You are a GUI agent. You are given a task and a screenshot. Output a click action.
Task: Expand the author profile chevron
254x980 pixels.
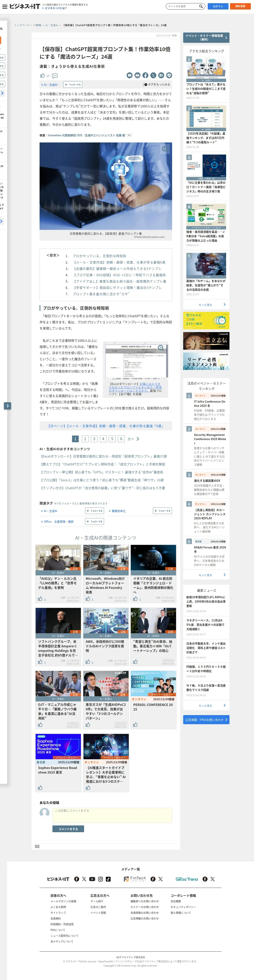129,135
